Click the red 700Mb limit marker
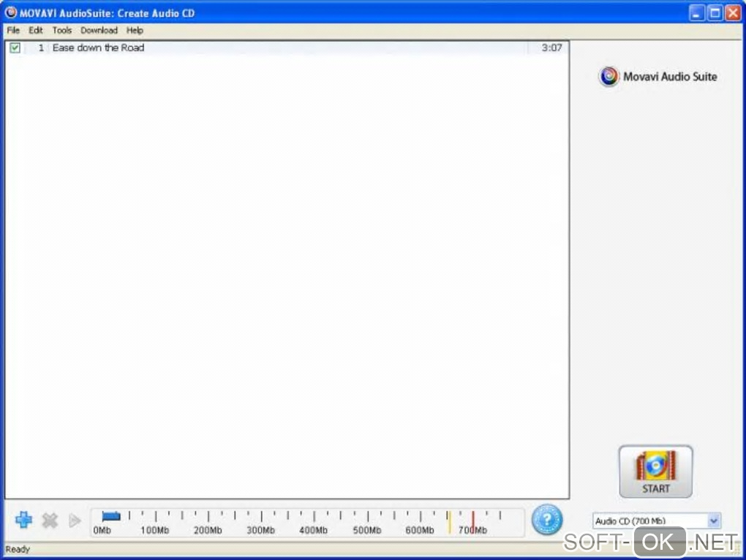The width and height of the screenshot is (746, 560). pyautogui.click(x=473, y=522)
